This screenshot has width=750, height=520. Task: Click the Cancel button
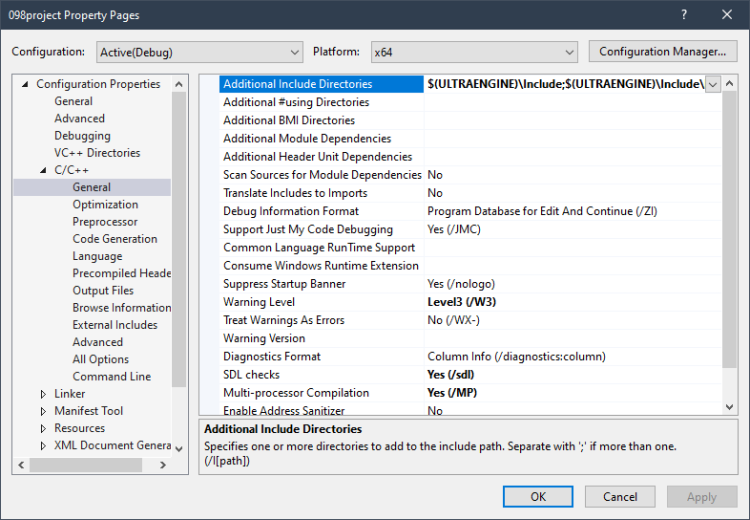click(x=620, y=497)
